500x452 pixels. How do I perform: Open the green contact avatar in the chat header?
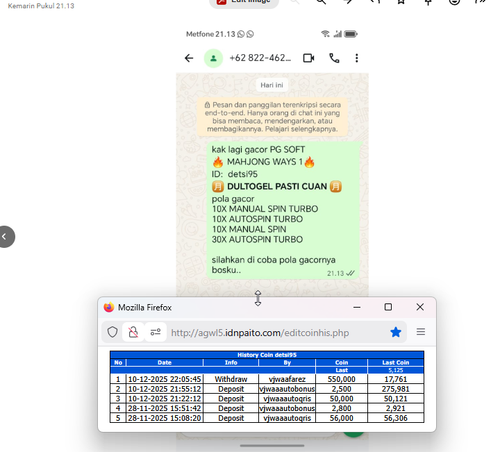click(213, 58)
